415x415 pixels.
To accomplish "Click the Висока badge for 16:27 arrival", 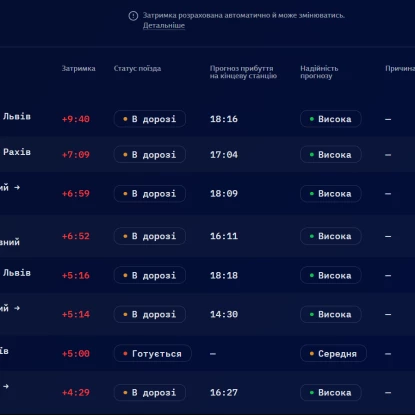I will point(331,393).
